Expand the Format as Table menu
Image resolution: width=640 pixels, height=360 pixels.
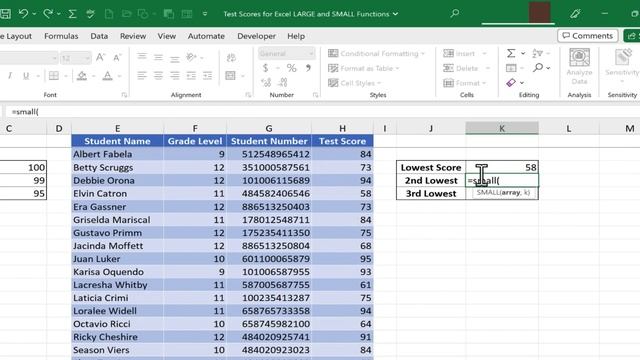coord(364,68)
